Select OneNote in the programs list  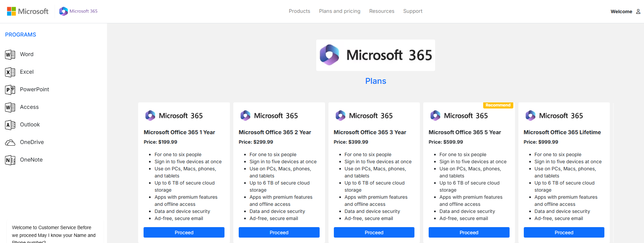coord(31,160)
